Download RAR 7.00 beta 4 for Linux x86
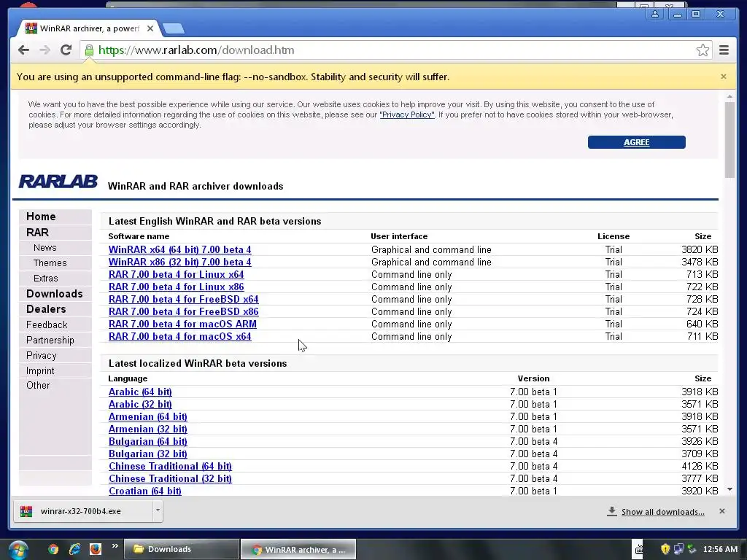Image resolution: width=747 pixels, height=560 pixels. click(177, 287)
